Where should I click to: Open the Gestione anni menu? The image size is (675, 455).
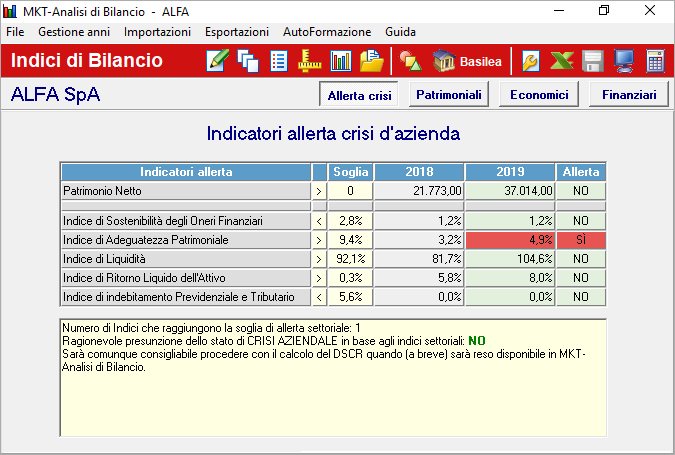[74, 32]
